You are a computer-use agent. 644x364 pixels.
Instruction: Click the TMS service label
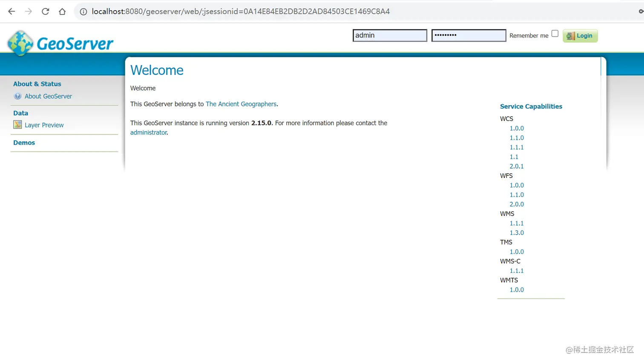[x=506, y=242]
